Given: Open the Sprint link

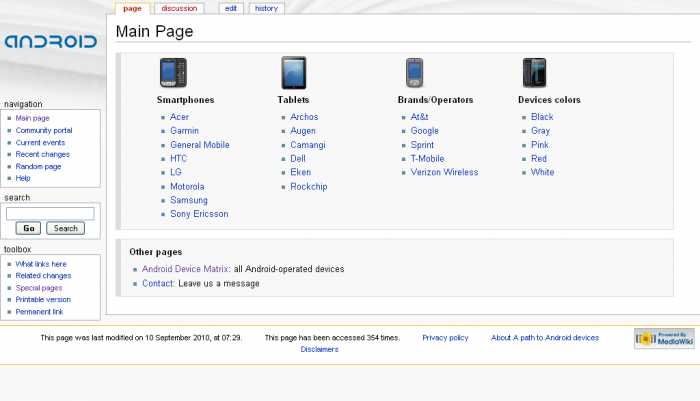Looking at the screenshot, I should pos(422,145).
